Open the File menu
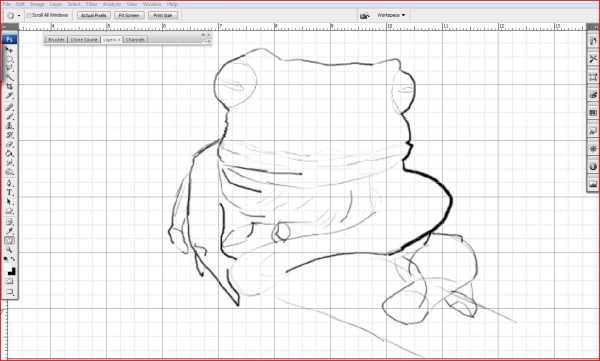Screen dimensions: 600x361 click(x=7, y=4)
